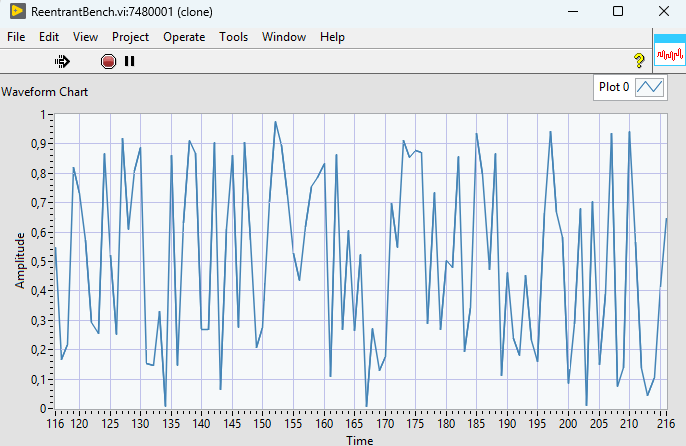Click the x-axis marker 165
The height and width of the screenshot is (446, 686).
(x=354, y=424)
